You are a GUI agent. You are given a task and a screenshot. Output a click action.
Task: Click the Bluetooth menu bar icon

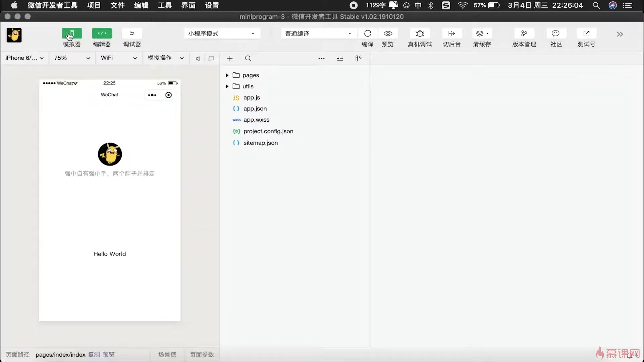pos(431,5)
